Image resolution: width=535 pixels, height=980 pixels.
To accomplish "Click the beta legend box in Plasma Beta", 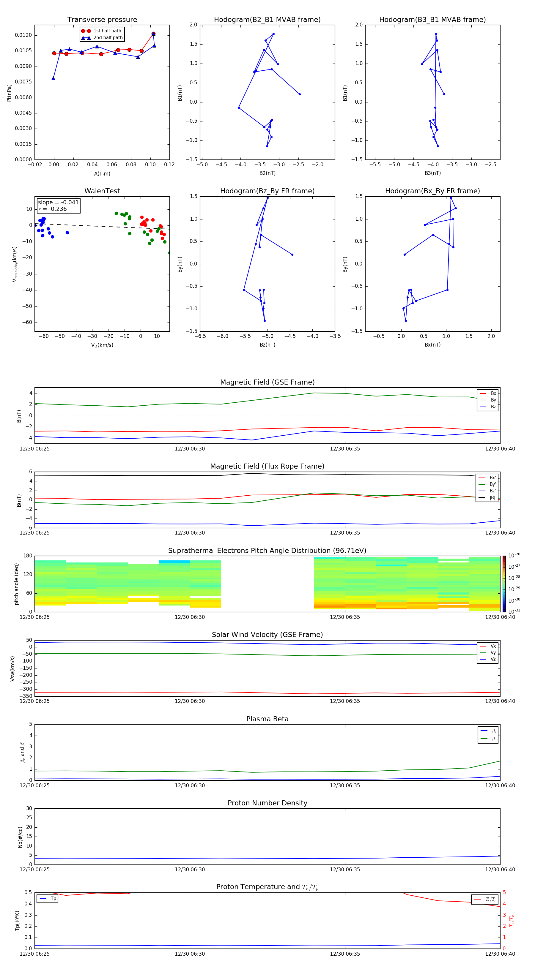I will [488, 735].
